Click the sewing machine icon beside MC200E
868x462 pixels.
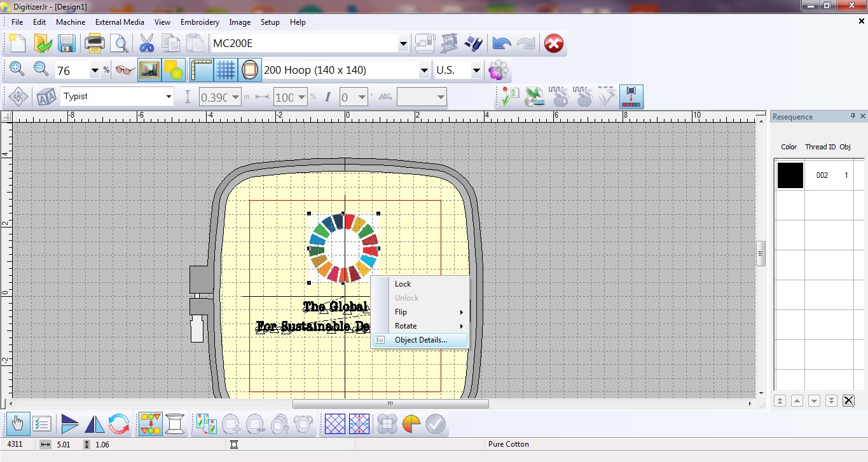click(x=425, y=43)
